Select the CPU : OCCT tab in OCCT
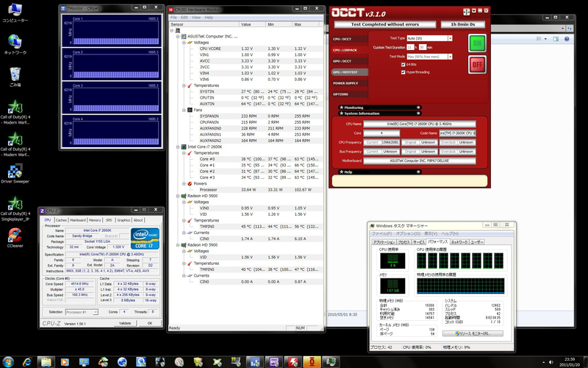Viewport: 588px width, 368px height. (x=350, y=39)
